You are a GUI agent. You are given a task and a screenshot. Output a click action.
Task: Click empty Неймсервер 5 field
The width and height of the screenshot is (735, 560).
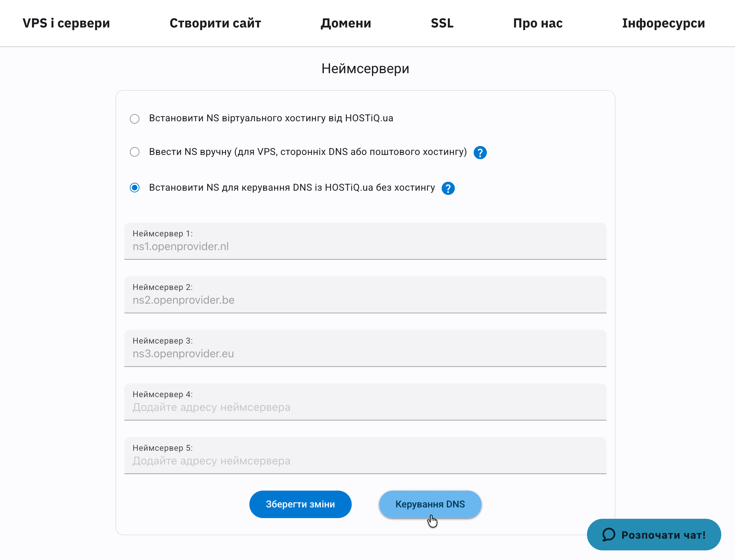click(365, 460)
